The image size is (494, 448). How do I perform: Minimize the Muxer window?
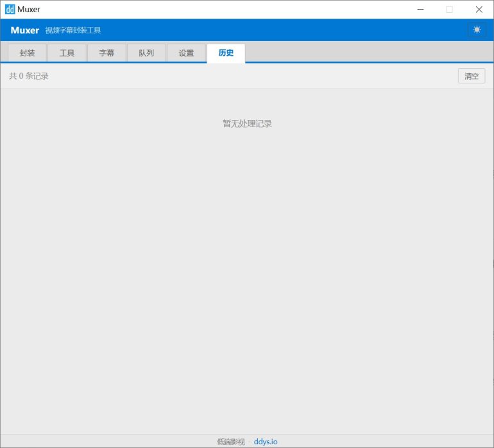coord(420,10)
